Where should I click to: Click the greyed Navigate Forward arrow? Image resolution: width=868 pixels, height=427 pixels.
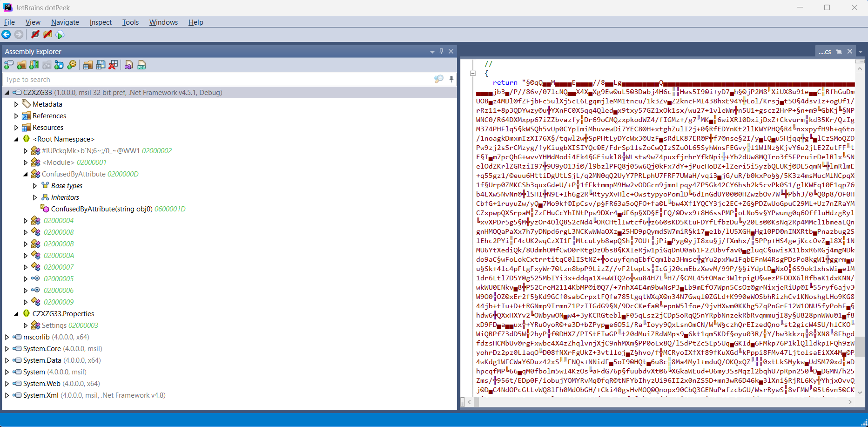pos(19,34)
